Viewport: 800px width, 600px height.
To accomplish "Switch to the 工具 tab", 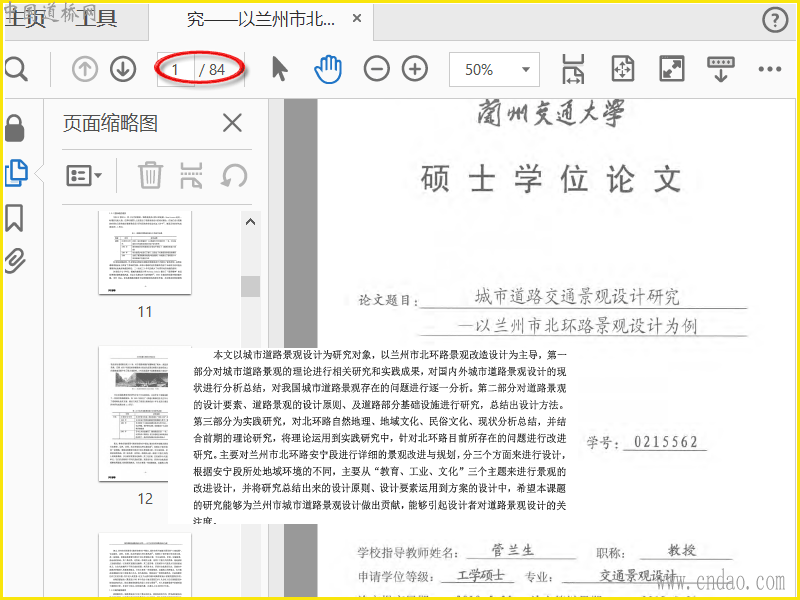I will tap(97, 18).
